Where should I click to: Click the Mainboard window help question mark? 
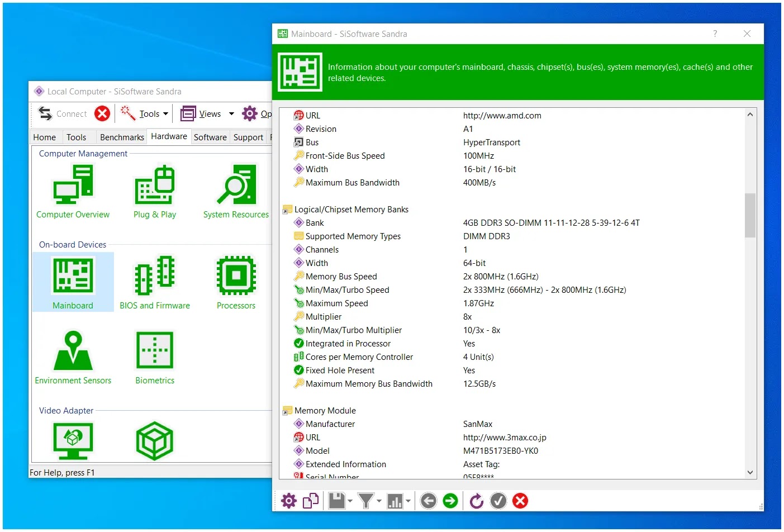coord(715,34)
